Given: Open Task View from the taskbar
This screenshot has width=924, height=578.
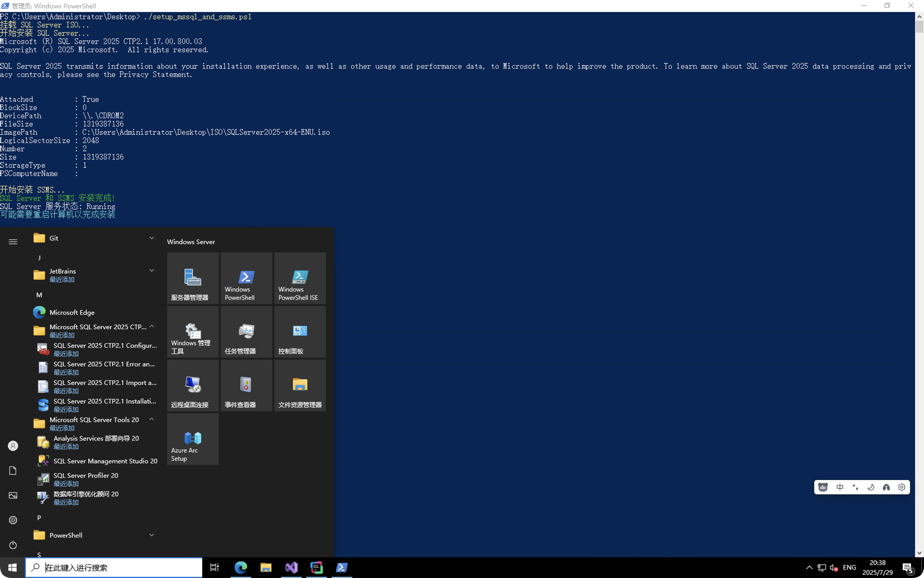Looking at the screenshot, I should click(214, 568).
